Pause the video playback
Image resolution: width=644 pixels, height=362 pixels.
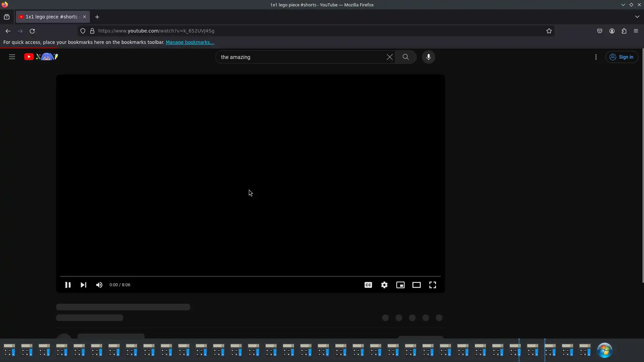[68, 285]
